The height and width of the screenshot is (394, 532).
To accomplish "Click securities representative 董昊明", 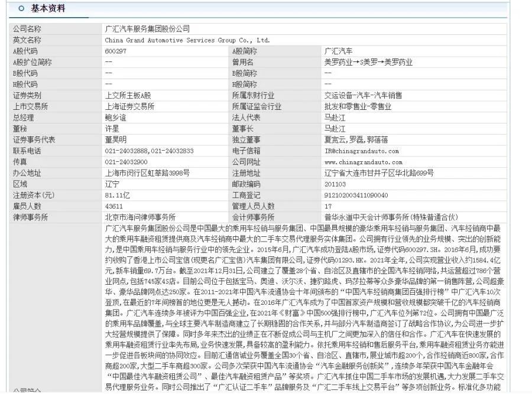I will (115, 139).
